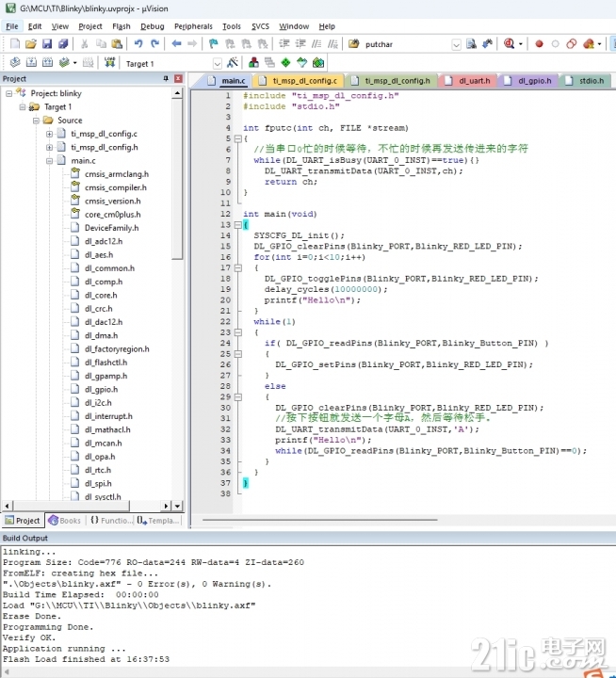Expand the ti_msp_dl_config.c tree node
This screenshot has width=616, height=678.
[49, 134]
